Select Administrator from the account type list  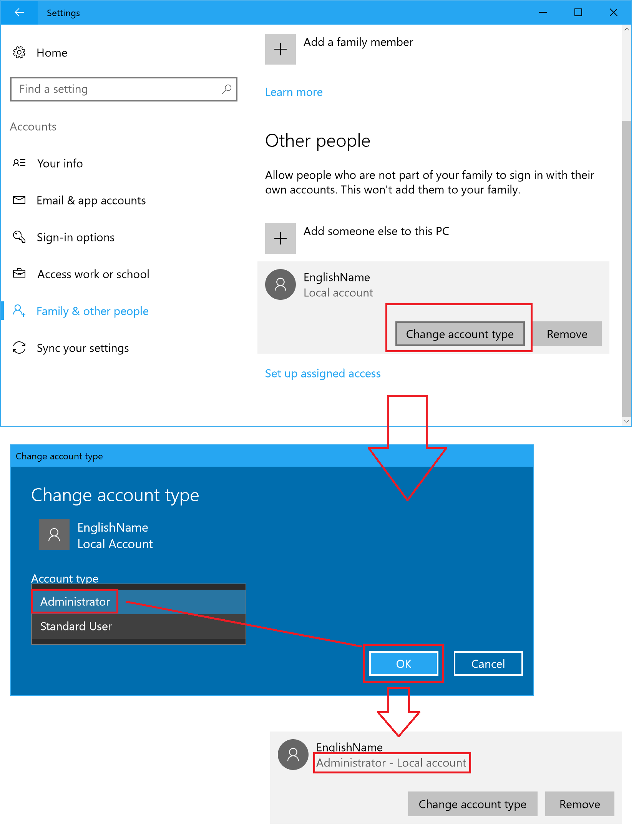[x=75, y=602]
